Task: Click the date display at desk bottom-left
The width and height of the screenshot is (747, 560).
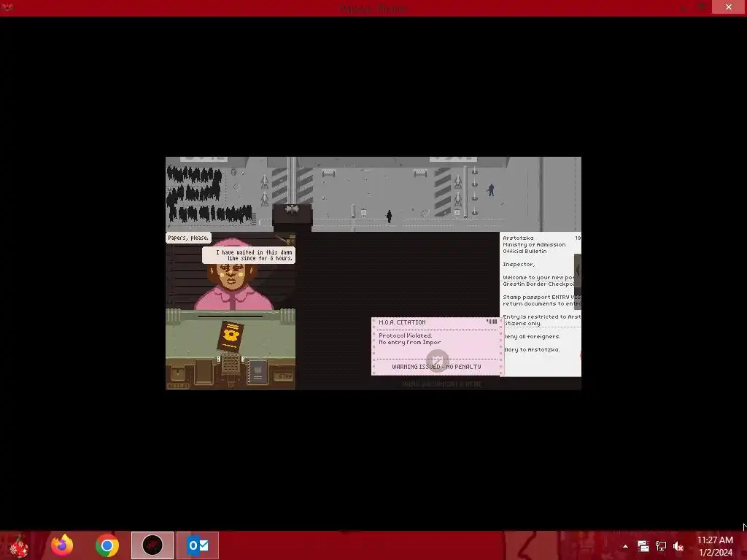Action: (x=178, y=386)
